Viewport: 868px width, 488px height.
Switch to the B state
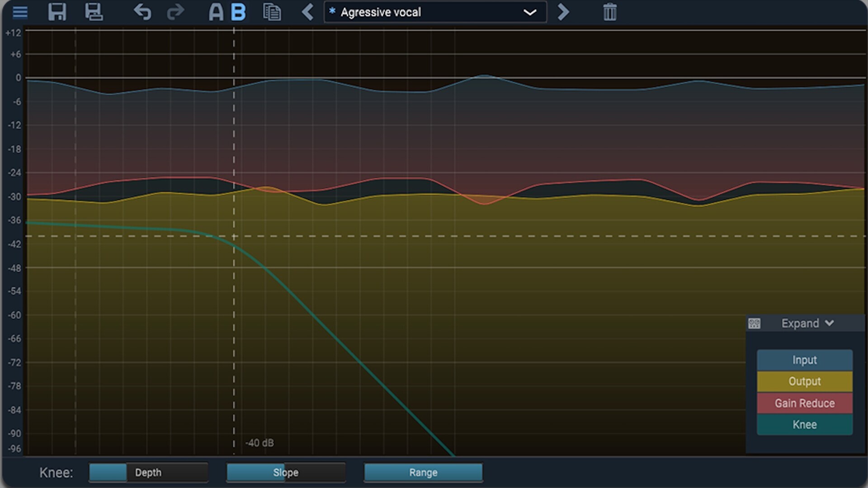(238, 12)
